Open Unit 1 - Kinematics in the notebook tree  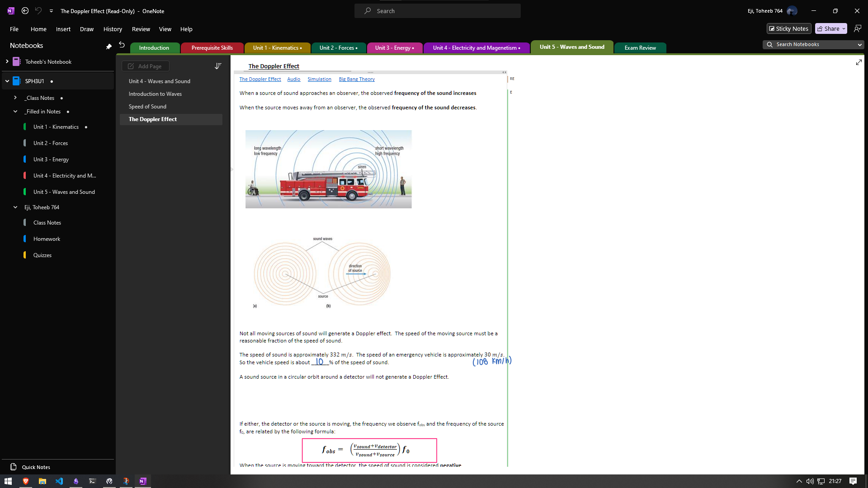pyautogui.click(x=56, y=127)
